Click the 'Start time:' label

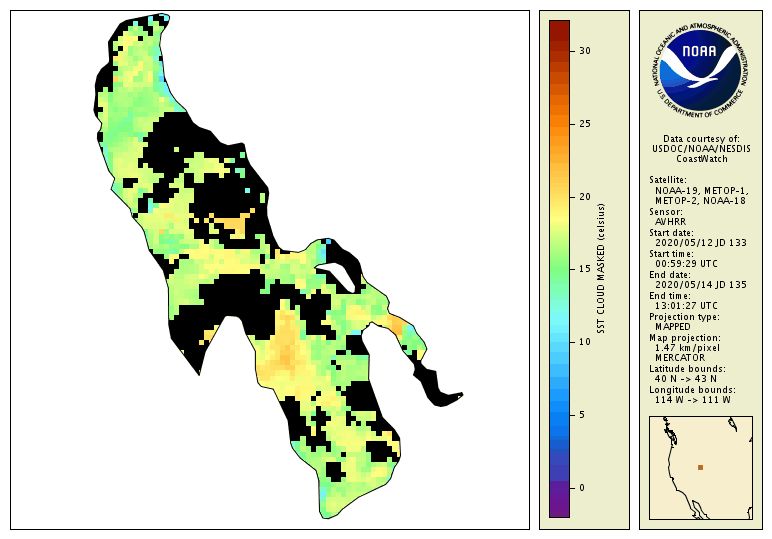(x=671, y=254)
